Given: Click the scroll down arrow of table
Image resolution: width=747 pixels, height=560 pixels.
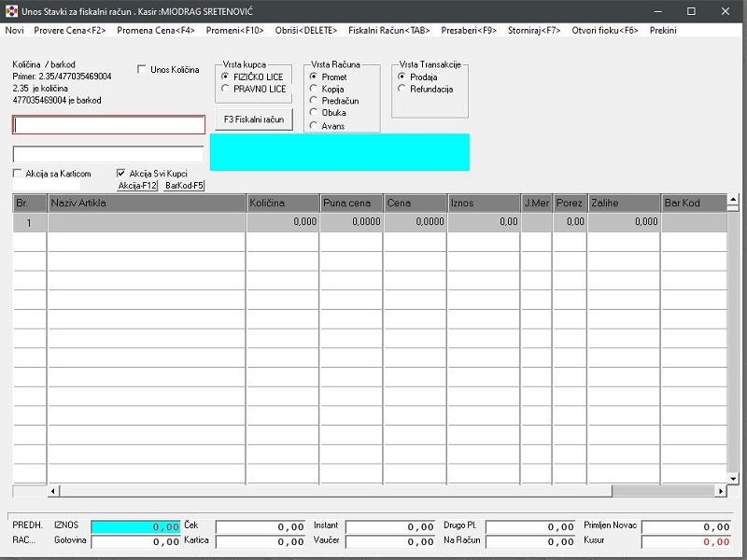Looking at the screenshot, I should [x=733, y=479].
